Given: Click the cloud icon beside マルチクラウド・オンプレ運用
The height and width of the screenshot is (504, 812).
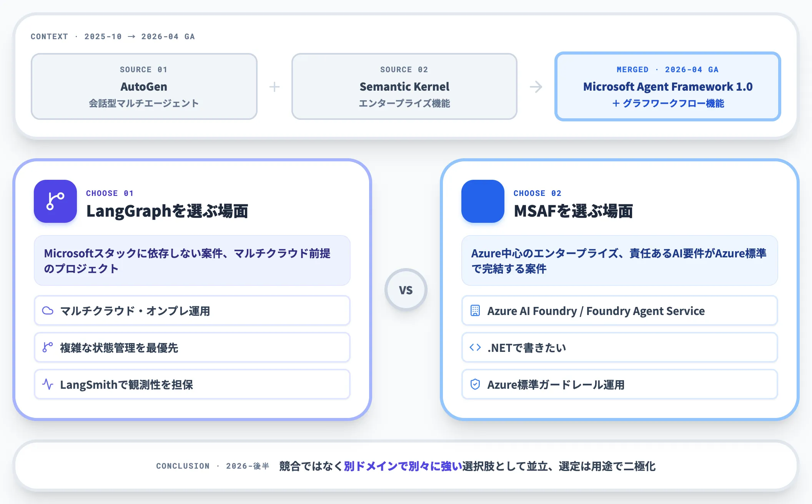Looking at the screenshot, I should [48, 310].
